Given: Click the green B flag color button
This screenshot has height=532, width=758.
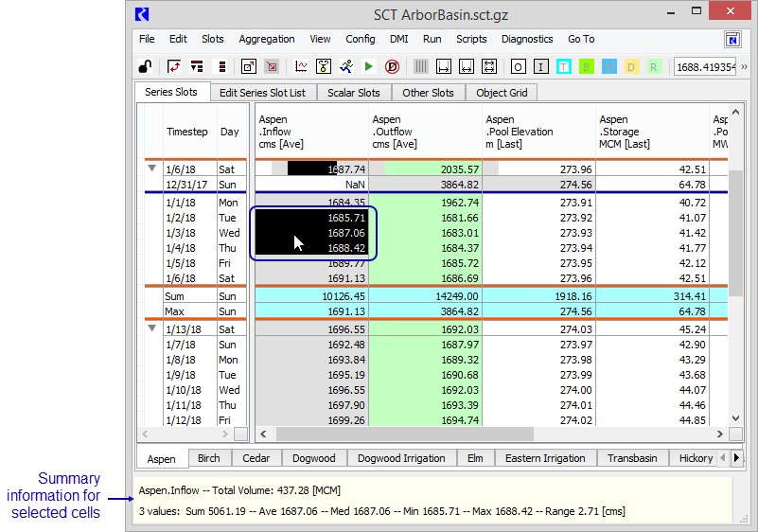Looking at the screenshot, I should coord(586,66).
